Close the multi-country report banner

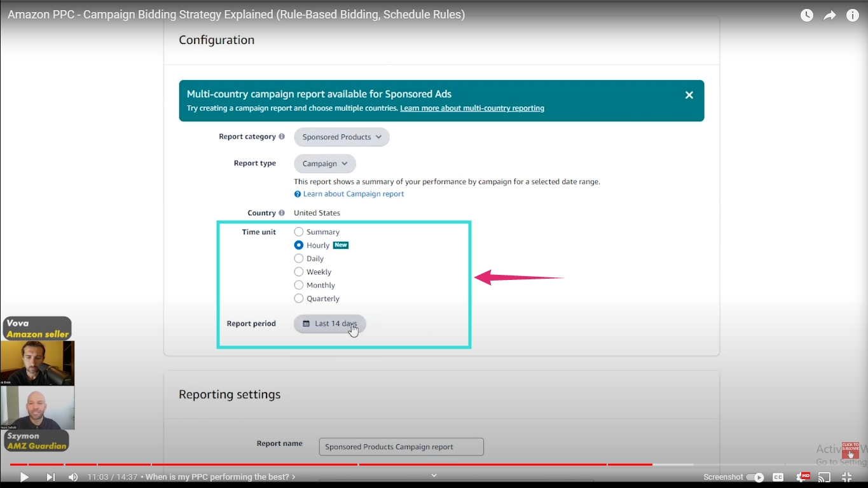click(689, 95)
